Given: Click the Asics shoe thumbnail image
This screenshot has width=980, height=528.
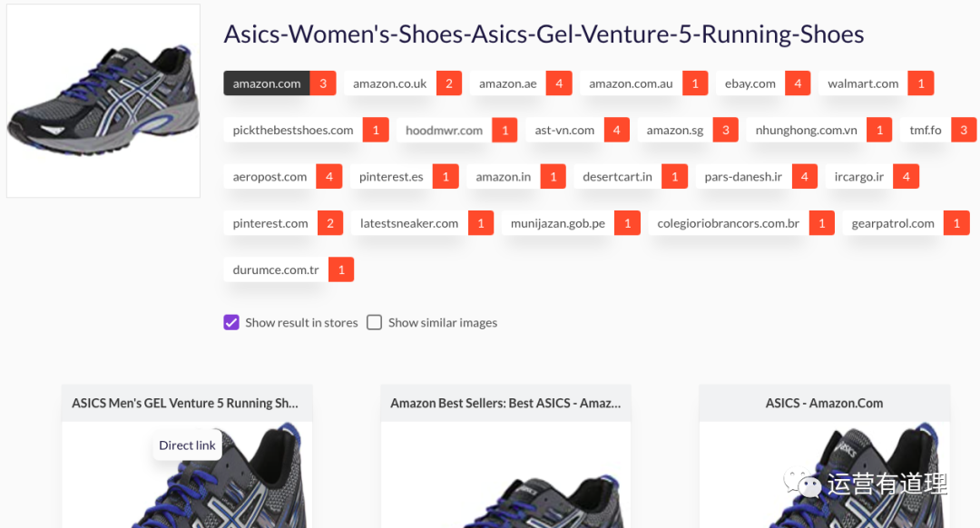Looking at the screenshot, I should (103, 101).
